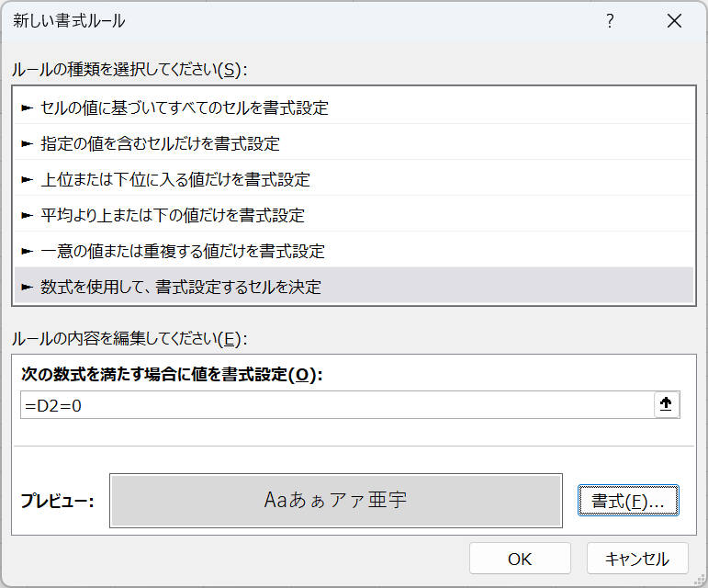Screen dimensions: 708x588
Task: Select rule 上位または下位に入る値だけを書式設定
Action: (x=354, y=179)
